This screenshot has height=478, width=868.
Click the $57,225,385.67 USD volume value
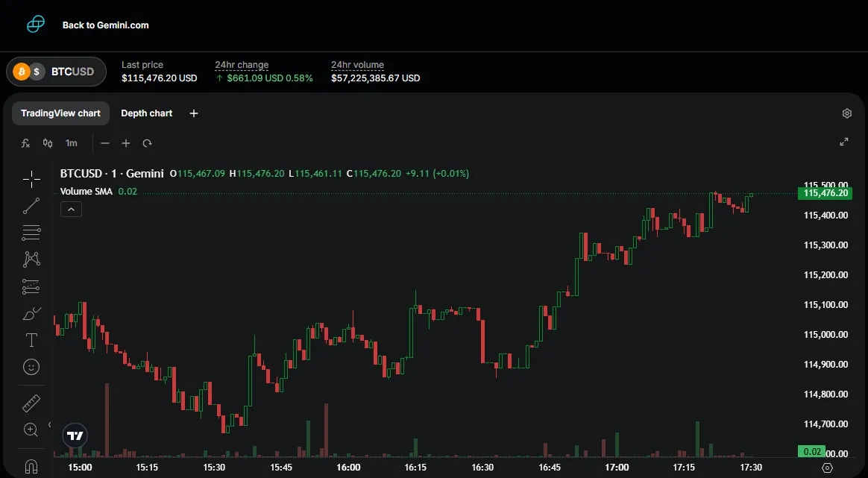375,78
